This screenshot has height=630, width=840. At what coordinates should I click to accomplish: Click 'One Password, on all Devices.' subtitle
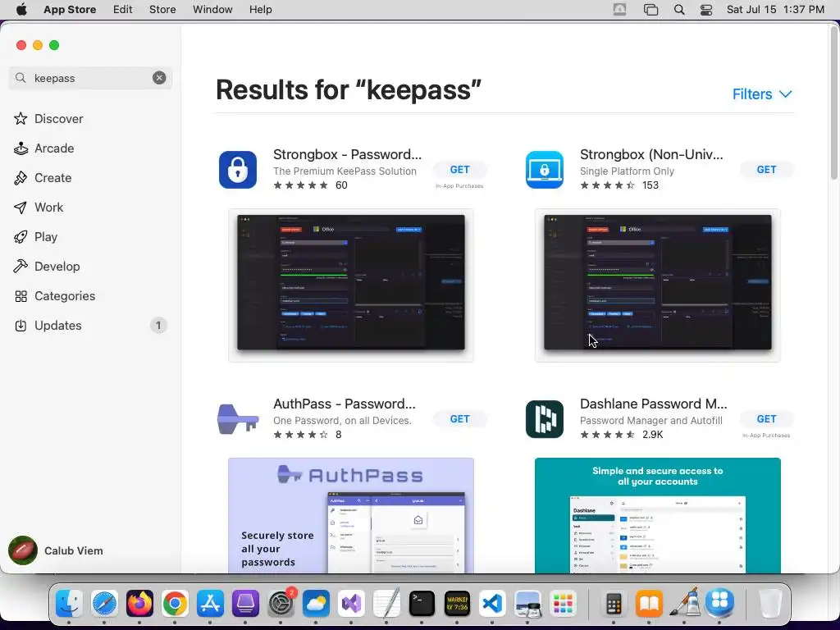342,421
